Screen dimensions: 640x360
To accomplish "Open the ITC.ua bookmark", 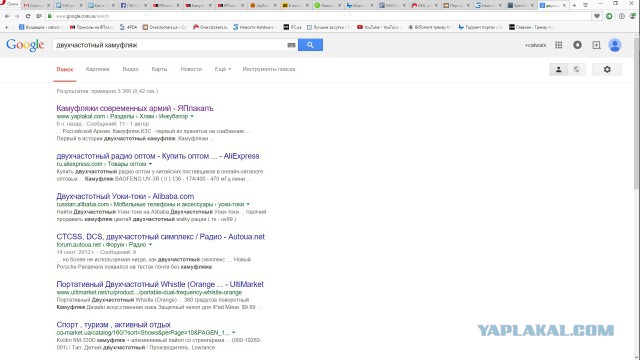I will [292, 27].
